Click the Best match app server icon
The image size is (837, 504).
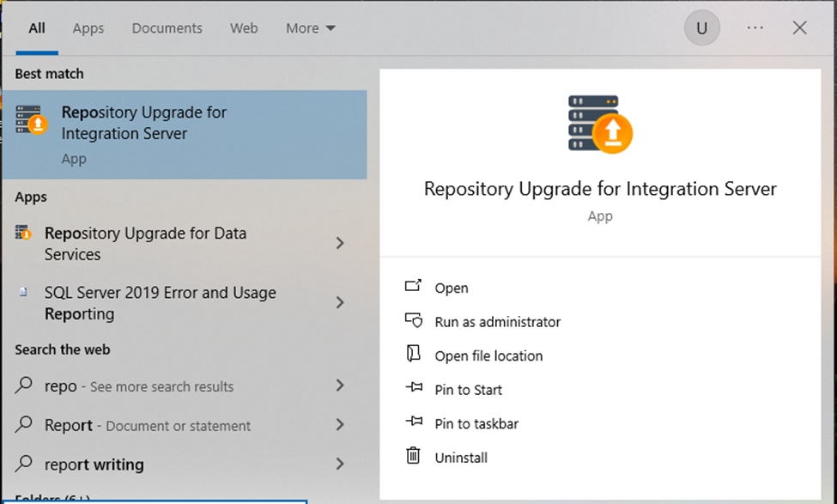tap(31, 120)
